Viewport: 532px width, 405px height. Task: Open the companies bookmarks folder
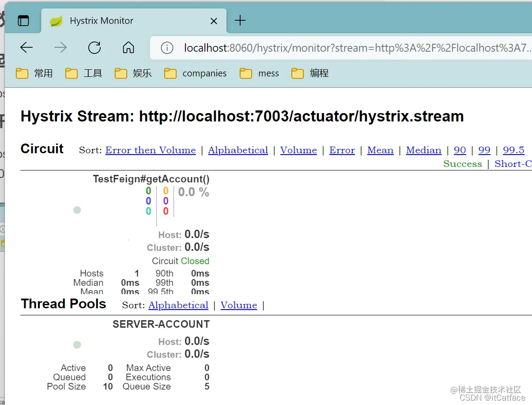196,73
